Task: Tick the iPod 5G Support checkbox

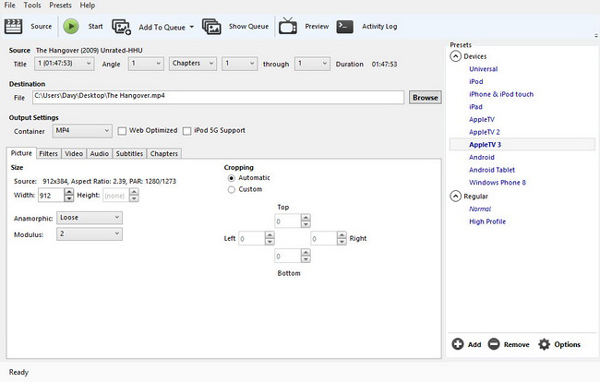Action: point(187,131)
